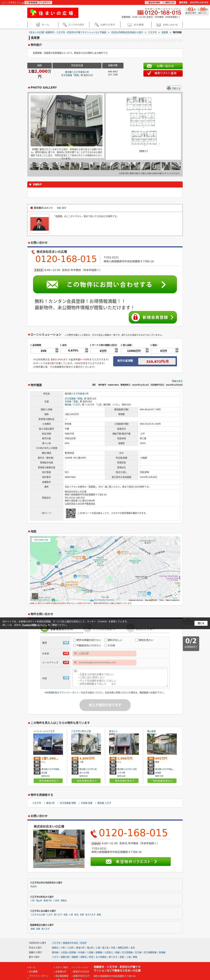Increase 借入金額 with up arrow
This screenshot has width=210, height=980.
(x=147, y=349)
